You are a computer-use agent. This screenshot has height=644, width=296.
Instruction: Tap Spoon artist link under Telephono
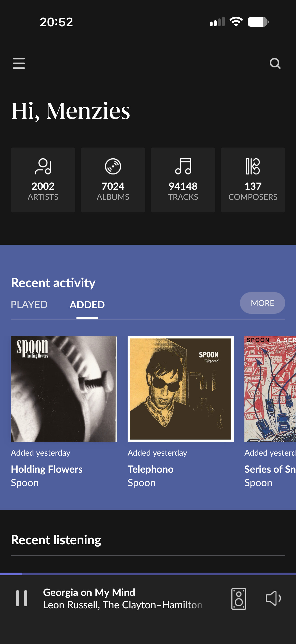141,483
